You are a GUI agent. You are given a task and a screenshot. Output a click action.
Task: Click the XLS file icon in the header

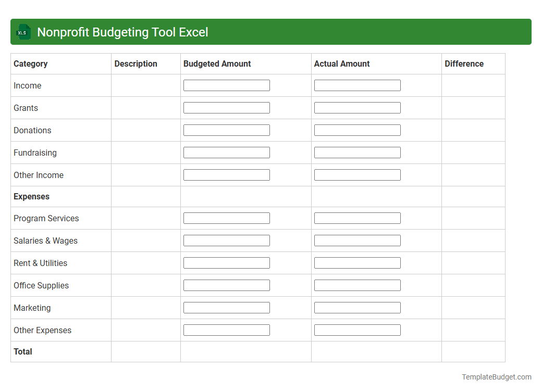click(23, 32)
